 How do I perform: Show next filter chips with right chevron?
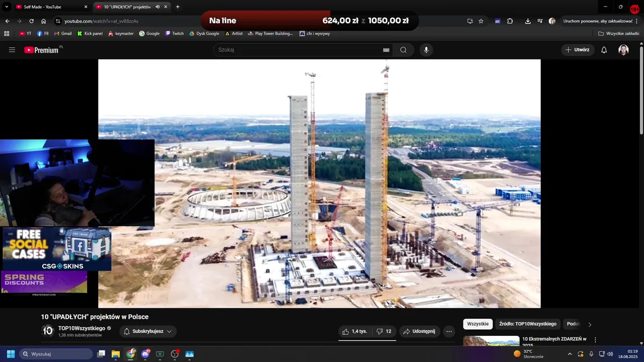590,324
